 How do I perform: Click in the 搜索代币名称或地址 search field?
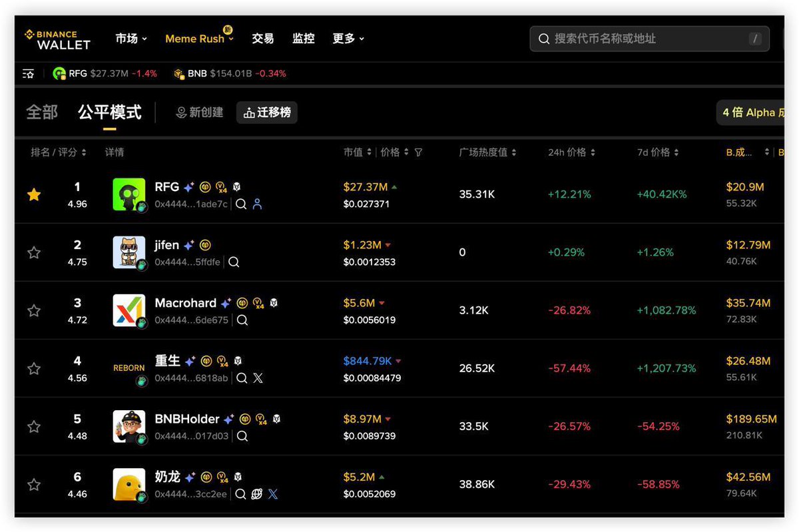649,39
